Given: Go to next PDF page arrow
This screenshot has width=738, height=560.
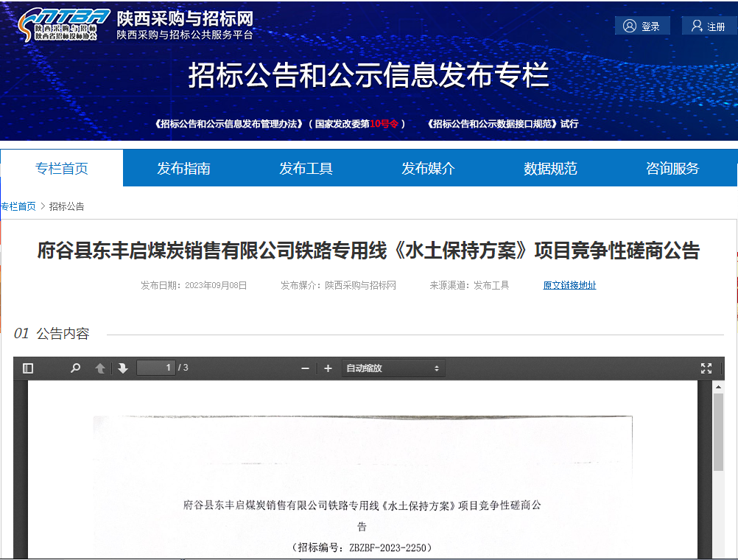Looking at the screenshot, I should tap(123, 368).
